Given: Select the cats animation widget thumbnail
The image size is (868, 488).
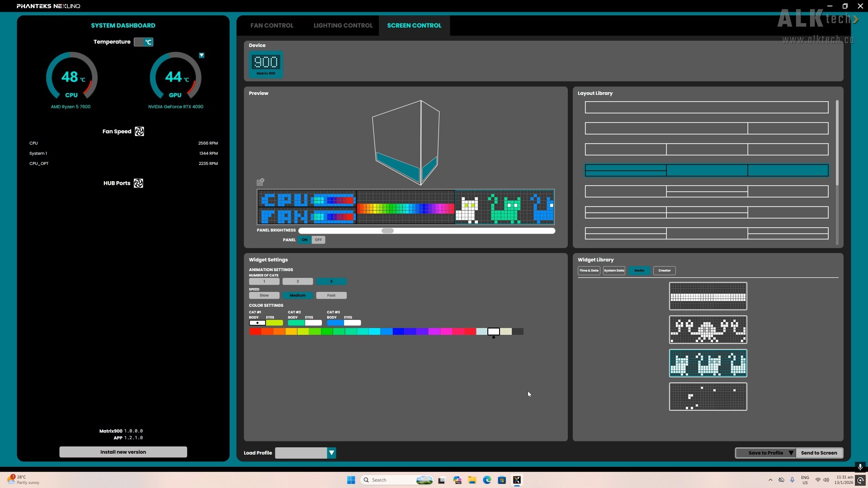Looking at the screenshot, I should click(708, 363).
